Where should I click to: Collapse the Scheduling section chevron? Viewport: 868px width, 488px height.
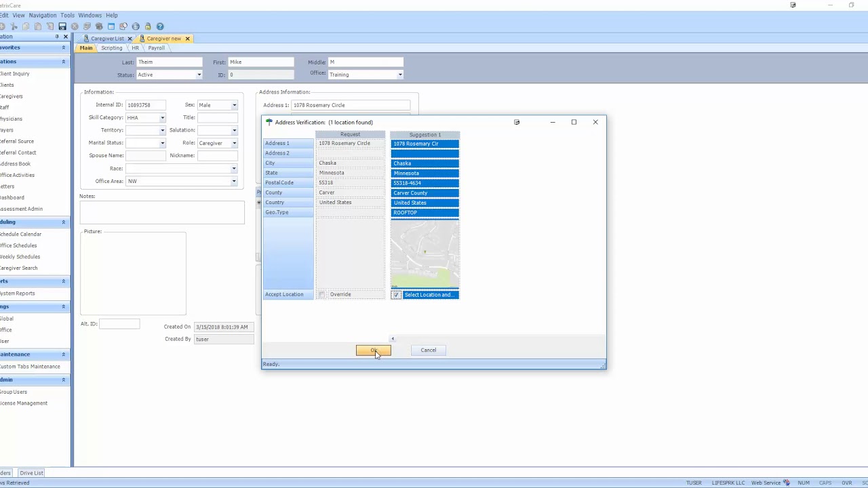pos(64,222)
